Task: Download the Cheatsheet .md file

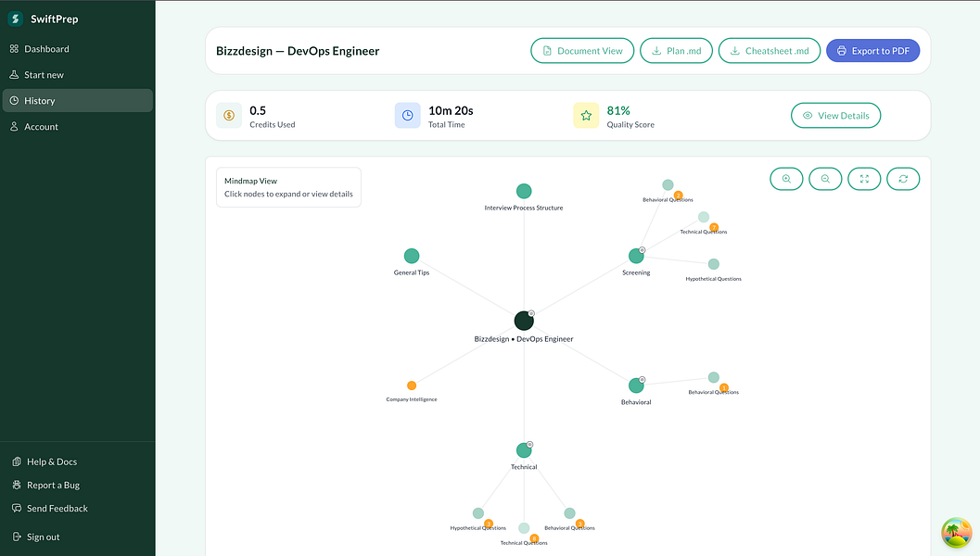Action: [770, 51]
